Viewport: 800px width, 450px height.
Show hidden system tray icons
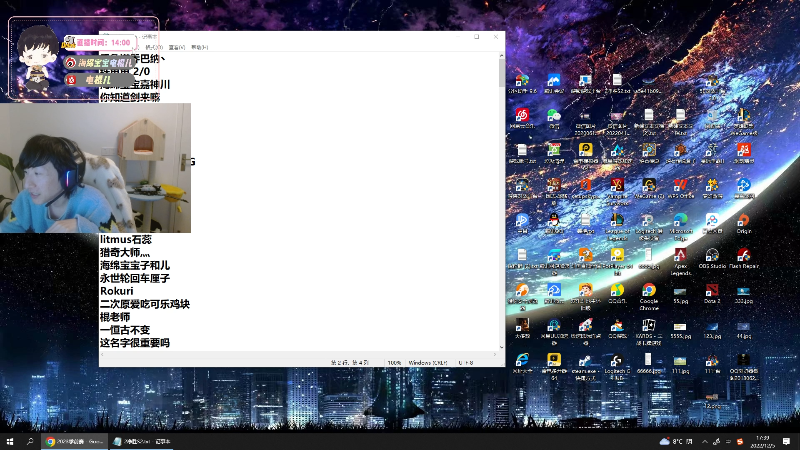click(705, 441)
